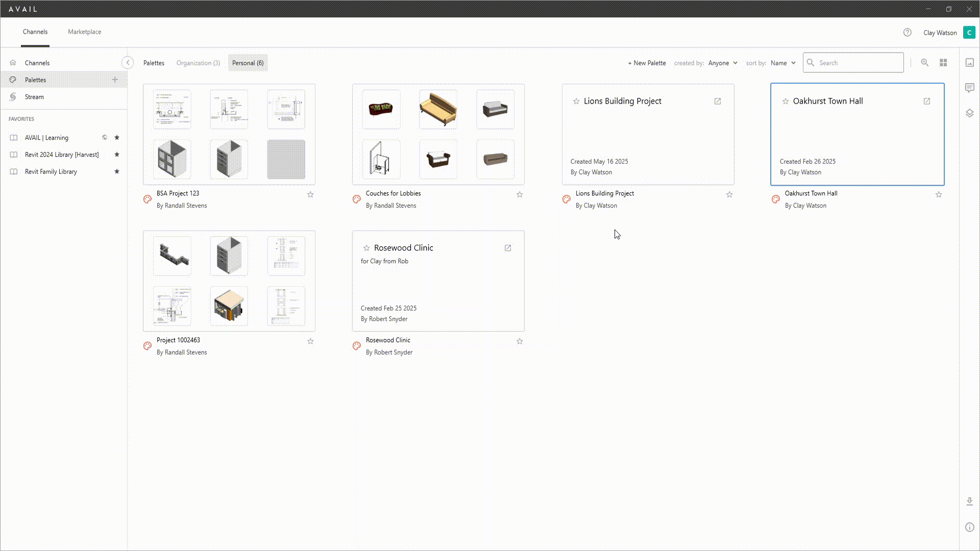Open Stream in the left sidebar
This screenshot has height=551, width=980.
pos(34,97)
